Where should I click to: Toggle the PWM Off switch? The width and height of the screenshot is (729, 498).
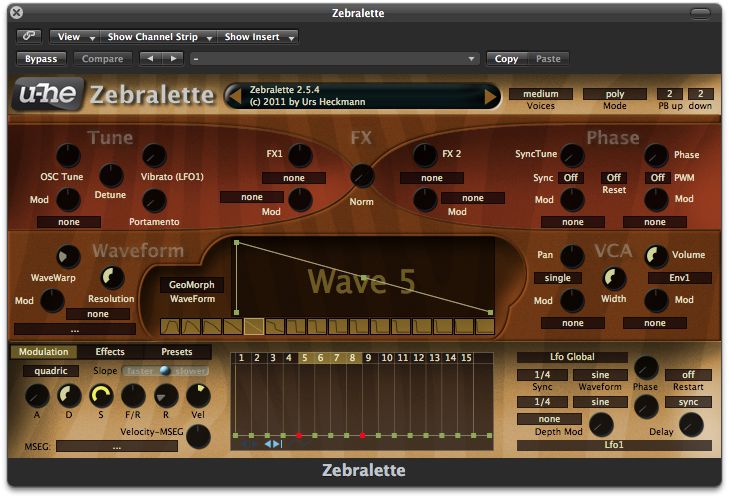[657, 178]
